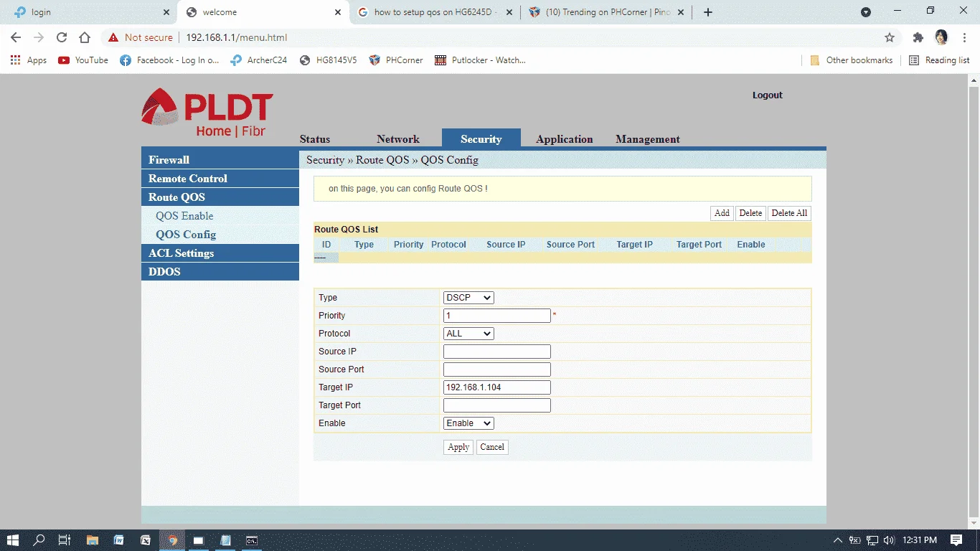Open the Management menu

tap(648, 139)
